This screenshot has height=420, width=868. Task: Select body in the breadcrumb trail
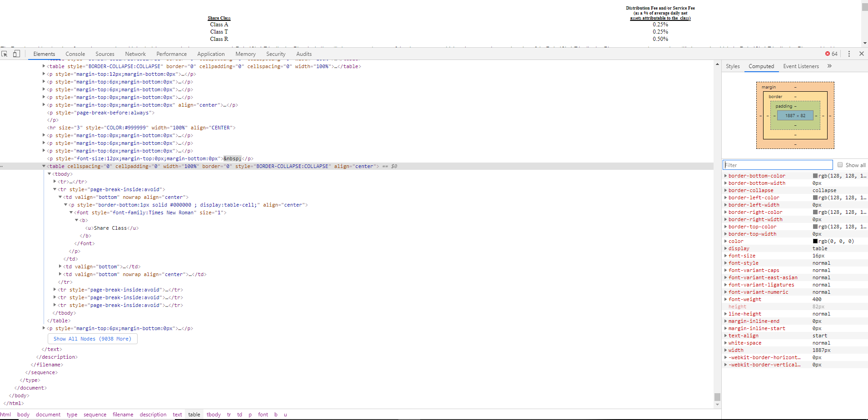coord(23,415)
